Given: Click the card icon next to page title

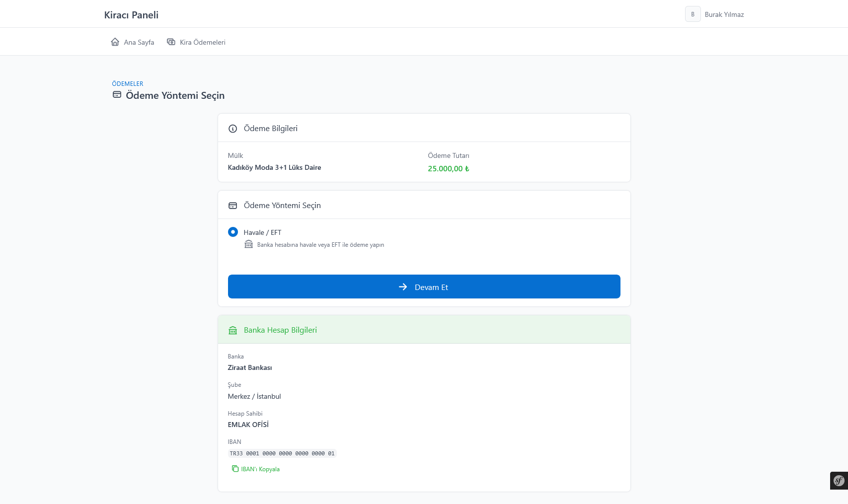Looking at the screenshot, I should pyautogui.click(x=117, y=95).
